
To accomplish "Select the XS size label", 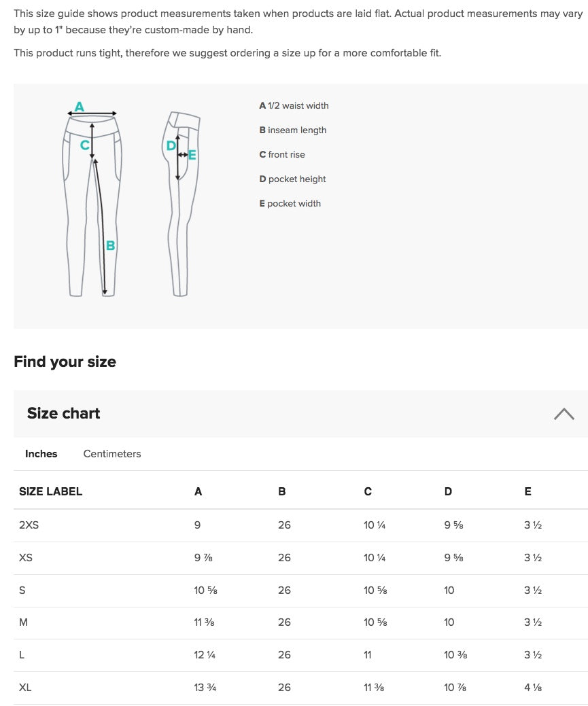I will (x=24, y=558).
